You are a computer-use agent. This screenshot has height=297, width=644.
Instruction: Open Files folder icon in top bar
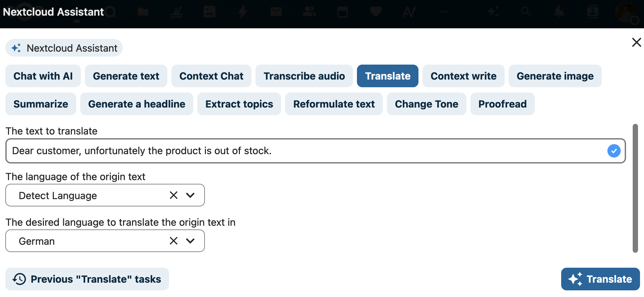click(143, 12)
